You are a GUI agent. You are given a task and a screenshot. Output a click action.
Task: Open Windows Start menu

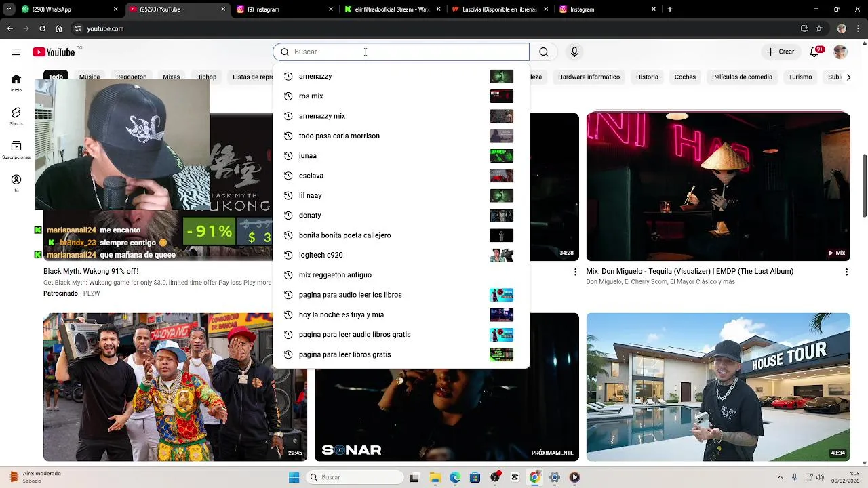[294, 477]
